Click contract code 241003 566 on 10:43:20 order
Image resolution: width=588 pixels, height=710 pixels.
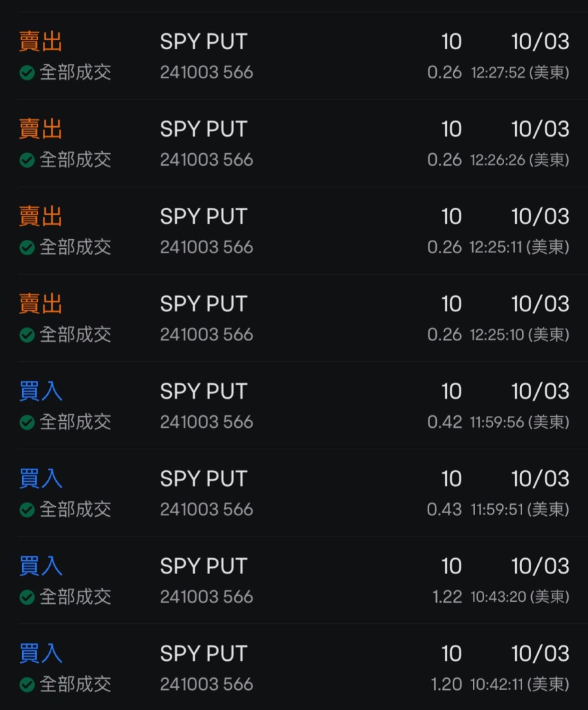(x=207, y=597)
